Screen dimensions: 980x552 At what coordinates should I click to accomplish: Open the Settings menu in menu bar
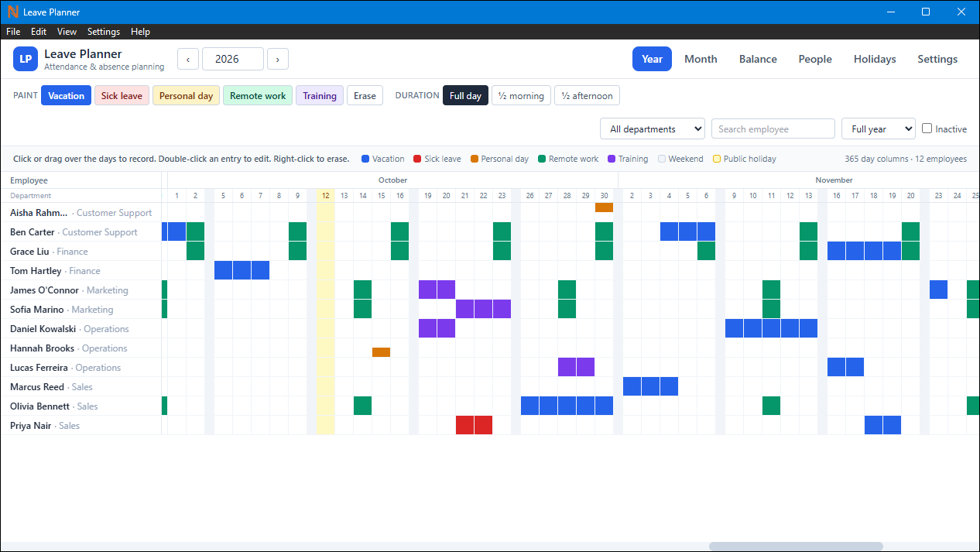pyautogui.click(x=104, y=32)
